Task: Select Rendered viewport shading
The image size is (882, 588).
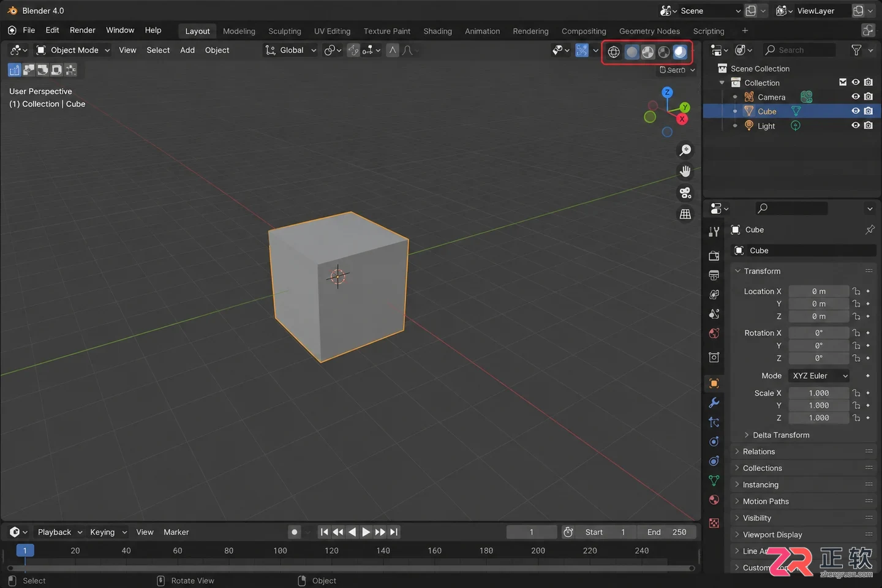Action: click(x=680, y=52)
